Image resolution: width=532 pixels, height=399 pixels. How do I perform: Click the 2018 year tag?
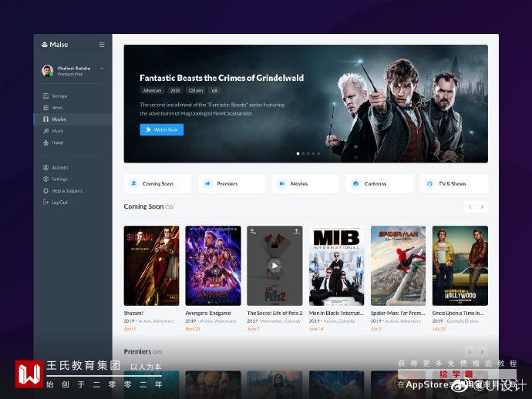pos(175,91)
